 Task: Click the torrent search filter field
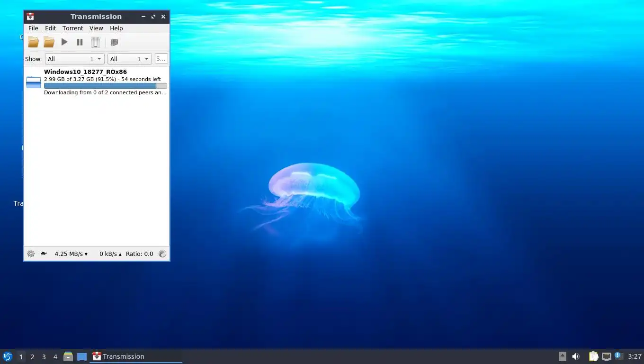(x=161, y=59)
